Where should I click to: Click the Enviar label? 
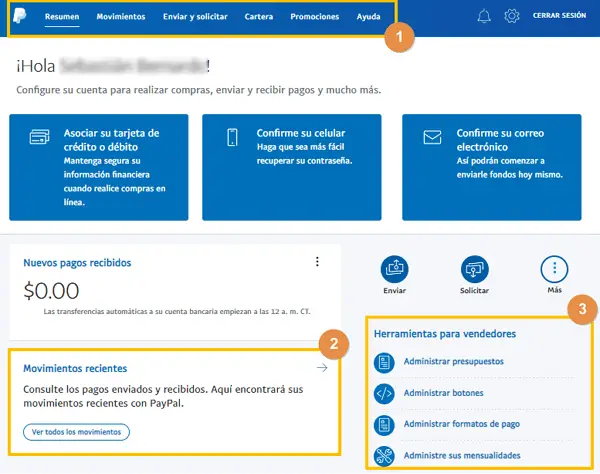tap(395, 290)
